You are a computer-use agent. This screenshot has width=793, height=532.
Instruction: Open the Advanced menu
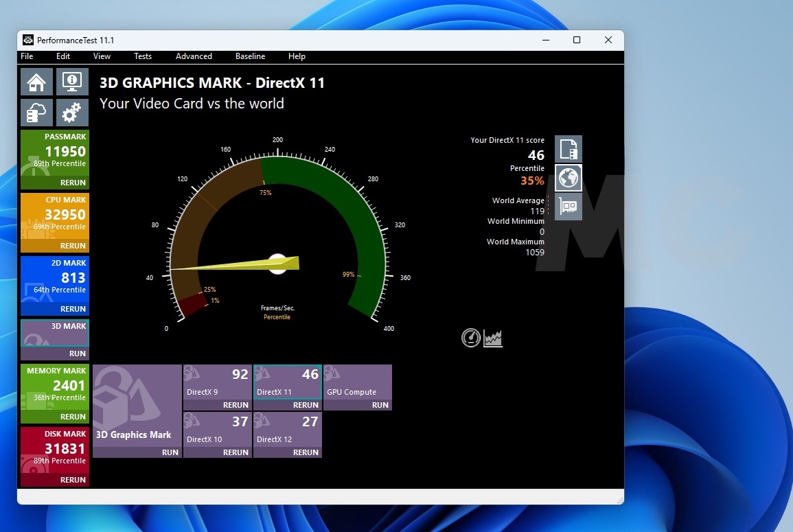tap(194, 56)
